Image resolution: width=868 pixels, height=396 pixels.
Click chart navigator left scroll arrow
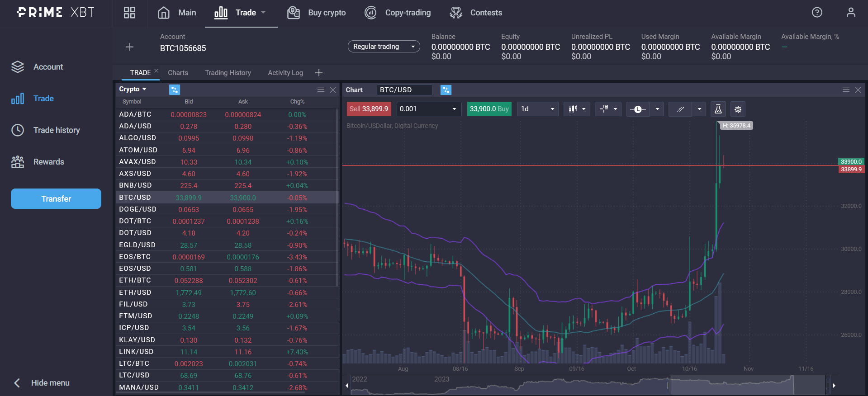(x=346, y=386)
